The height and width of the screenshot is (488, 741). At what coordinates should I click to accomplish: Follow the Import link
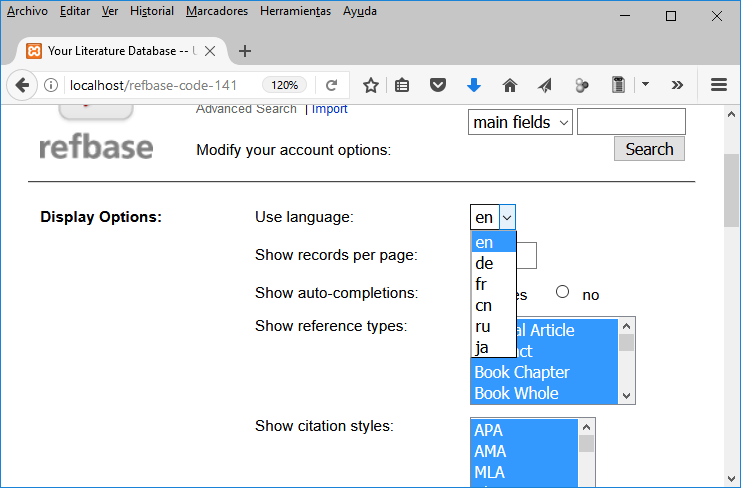click(330, 109)
